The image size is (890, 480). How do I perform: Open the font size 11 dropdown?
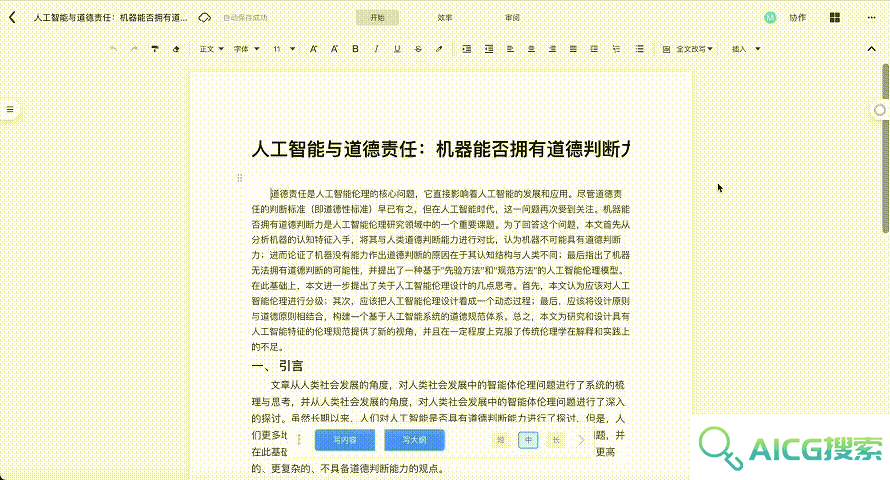pos(284,49)
